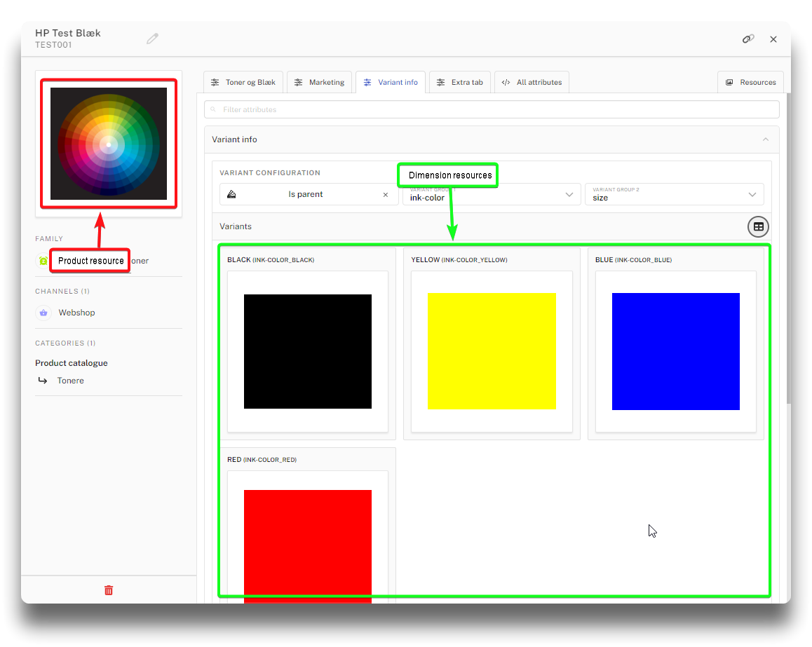Click the Resources button
Screen dimensions: 812x647
(750, 82)
